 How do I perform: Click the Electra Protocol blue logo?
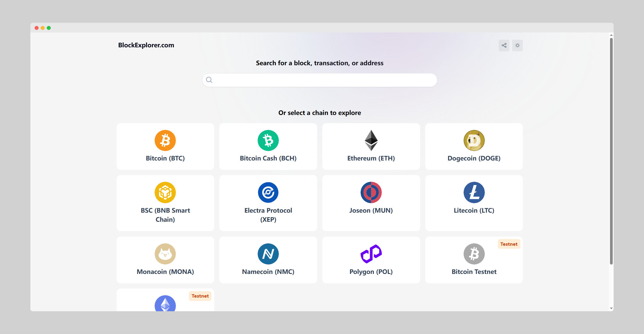(x=268, y=192)
